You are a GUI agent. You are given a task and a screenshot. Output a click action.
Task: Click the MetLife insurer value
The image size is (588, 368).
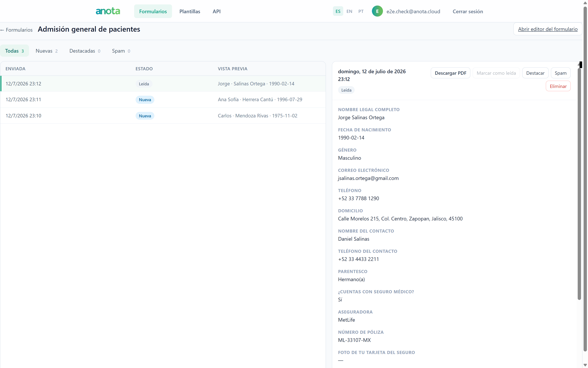346,320
